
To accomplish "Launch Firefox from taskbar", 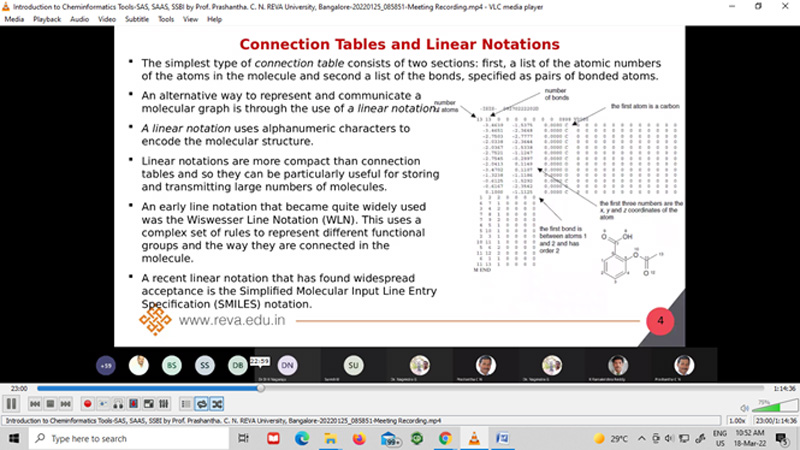I will coord(359,438).
